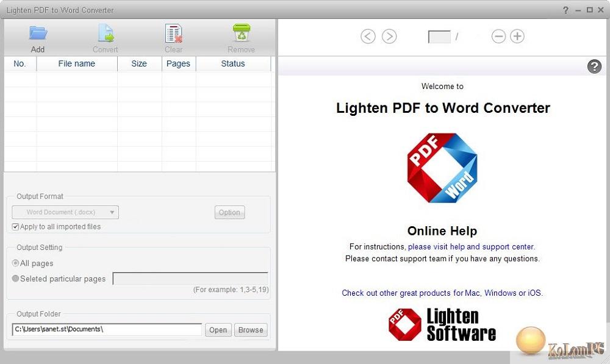The image size is (610, 364).
Task: Click the PDF to Word logo
Action: click(x=442, y=168)
